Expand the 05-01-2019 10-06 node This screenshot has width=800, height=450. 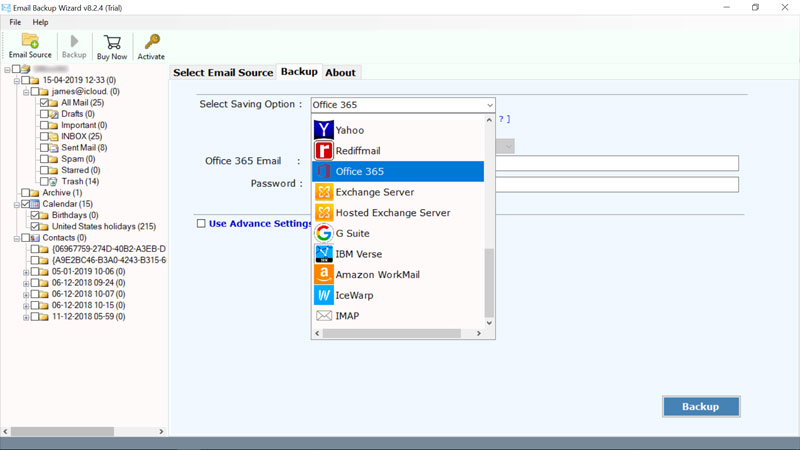click(26, 272)
